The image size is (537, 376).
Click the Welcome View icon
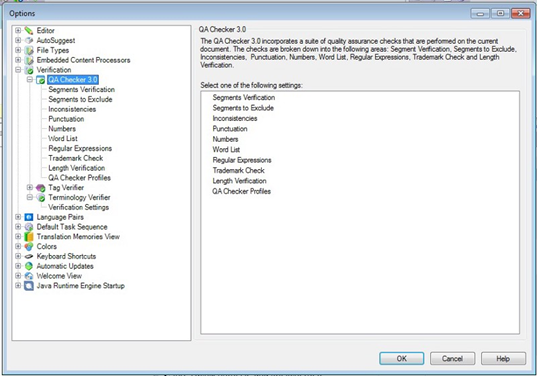(x=29, y=276)
